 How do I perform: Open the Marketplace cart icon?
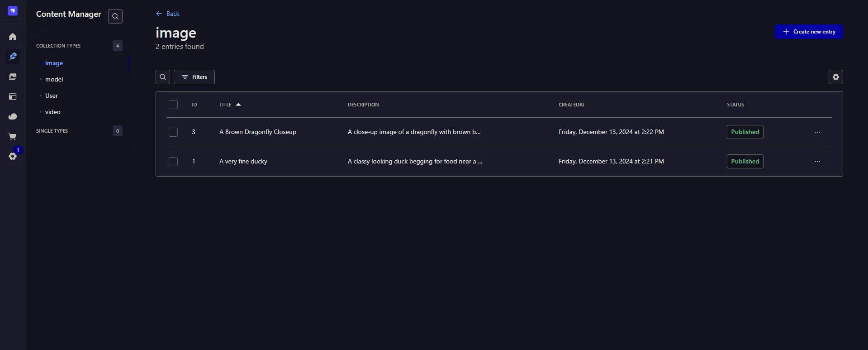click(13, 136)
